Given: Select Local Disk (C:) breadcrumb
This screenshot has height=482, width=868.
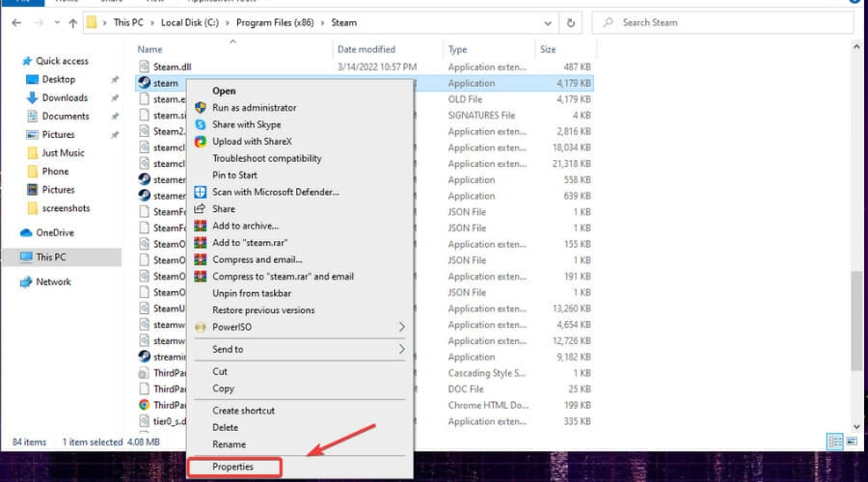Looking at the screenshot, I should 190,23.
